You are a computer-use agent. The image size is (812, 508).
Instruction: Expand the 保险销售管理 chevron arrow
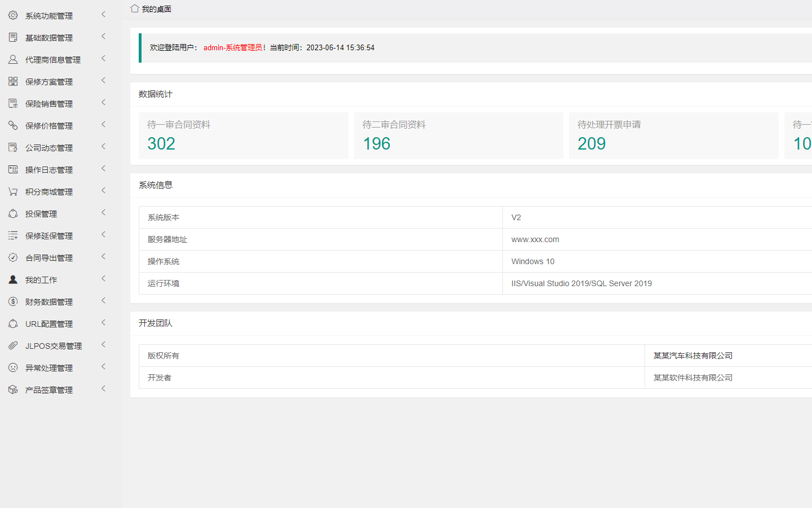103,103
